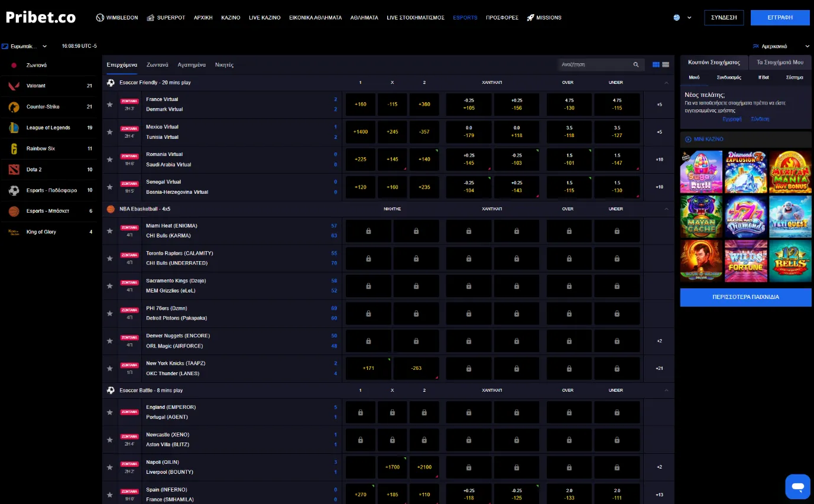Open the MINI ΚΑΖΙΝΟ link
Screen dimensions: 814x504
(x=704, y=139)
